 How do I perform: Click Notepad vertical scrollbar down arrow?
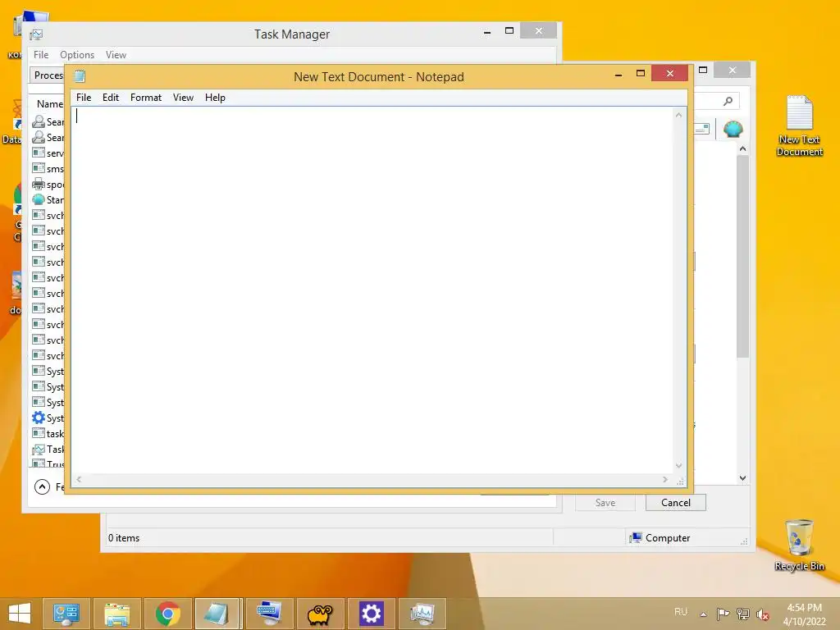coord(678,466)
